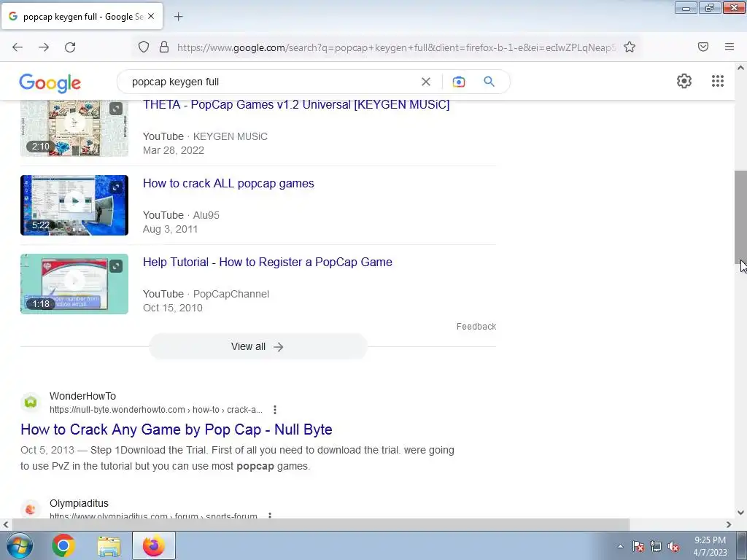747x560 pixels.
Task: Click the scroll down arrow
Action: coord(740,513)
